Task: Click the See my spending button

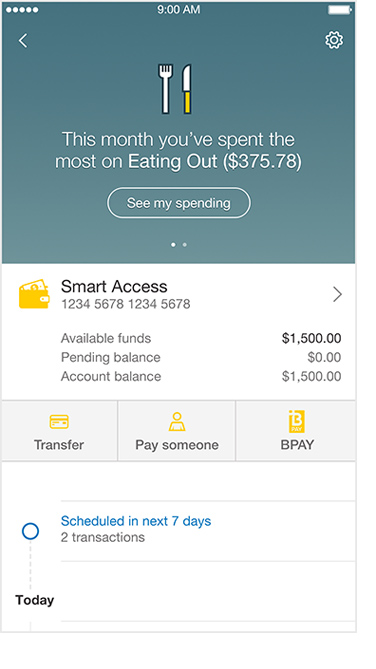Action: tap(179, 203)
